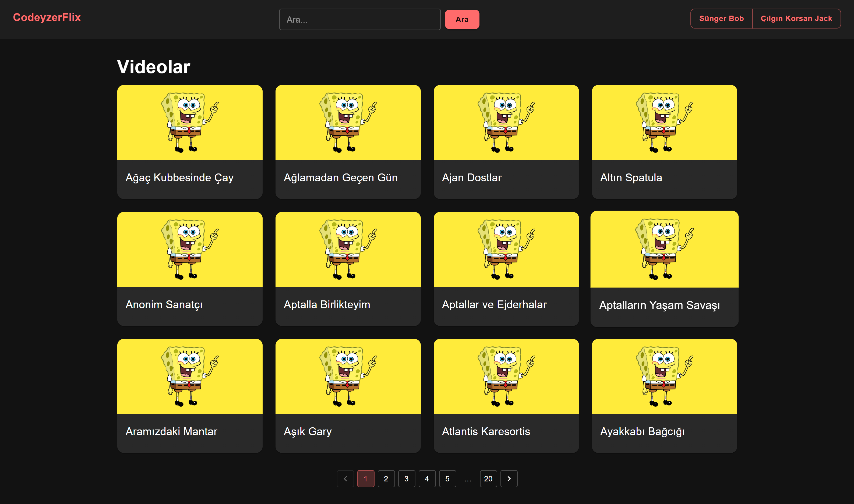Click the CodeyzerFlix logo
The height and width of the screenshot is (504, 854).
point(47,17)
